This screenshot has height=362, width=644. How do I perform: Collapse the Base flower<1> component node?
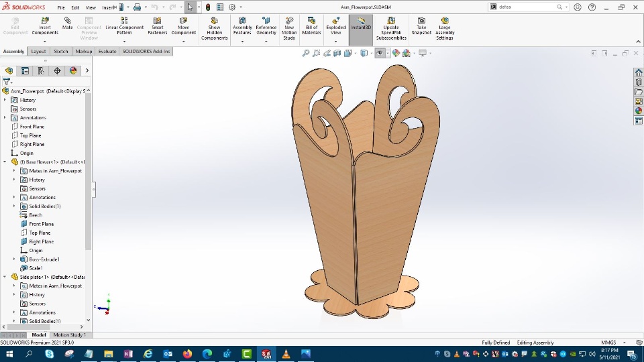(5, 162)
